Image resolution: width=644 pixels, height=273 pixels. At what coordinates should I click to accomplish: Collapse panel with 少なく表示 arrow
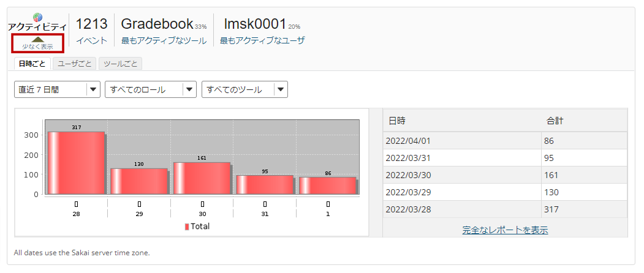(x=37, y=42)
